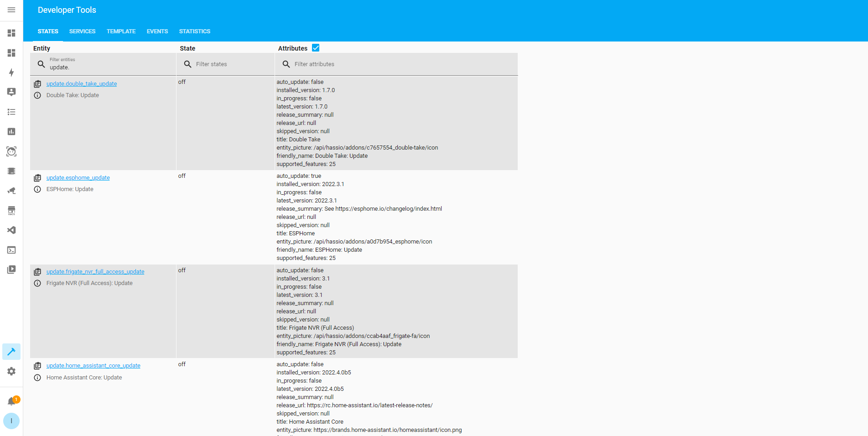The image size is (868, 436).
Task: Select the ESPHome release_summary changelog text
Action: (x=359, y=209)
